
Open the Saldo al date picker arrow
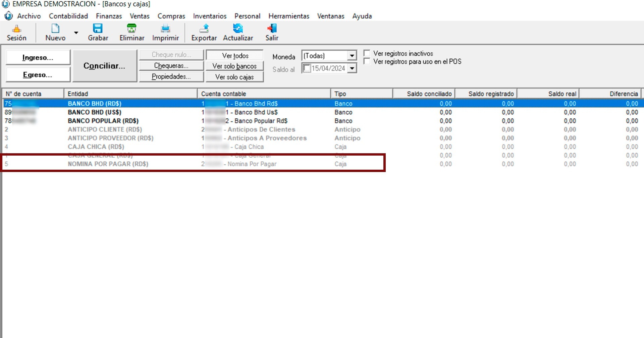tap(352, 68)
